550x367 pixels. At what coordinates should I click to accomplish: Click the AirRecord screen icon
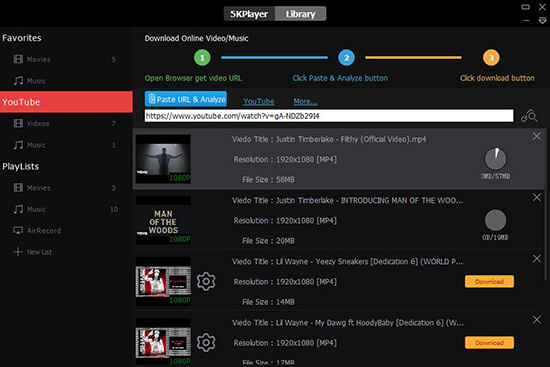(x=18, y=231)
